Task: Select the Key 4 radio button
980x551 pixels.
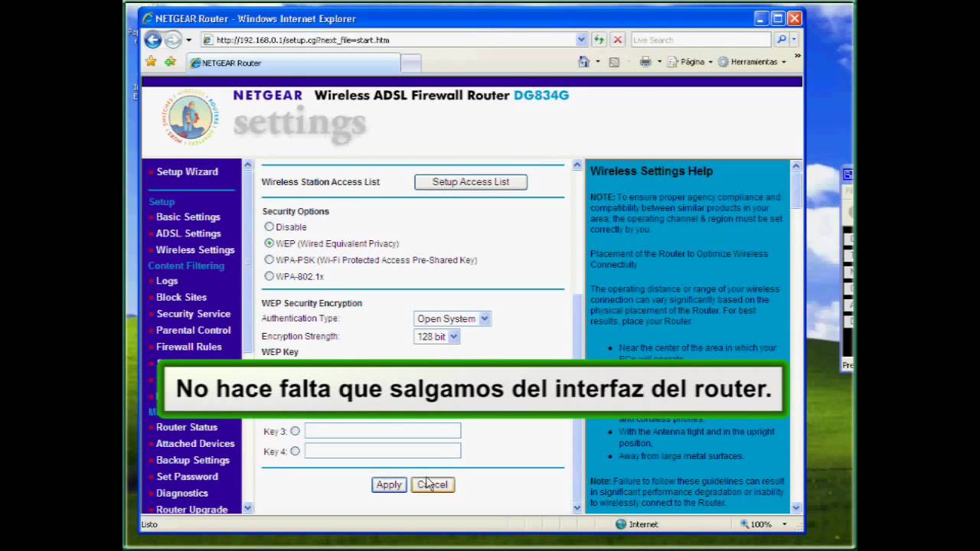Action: click(295, 452)
